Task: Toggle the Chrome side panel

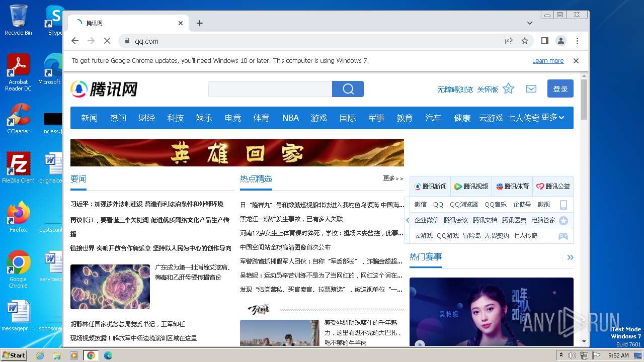Action: (544, 41)
